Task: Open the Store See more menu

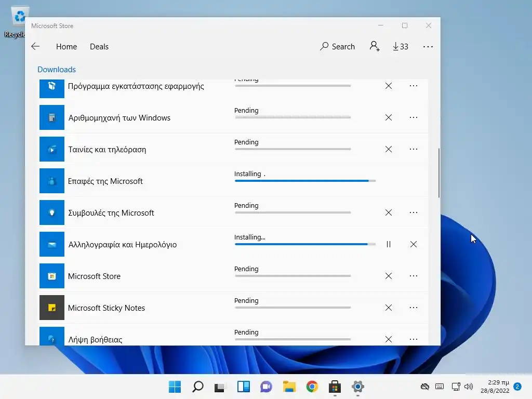Action: click(428, 46)
